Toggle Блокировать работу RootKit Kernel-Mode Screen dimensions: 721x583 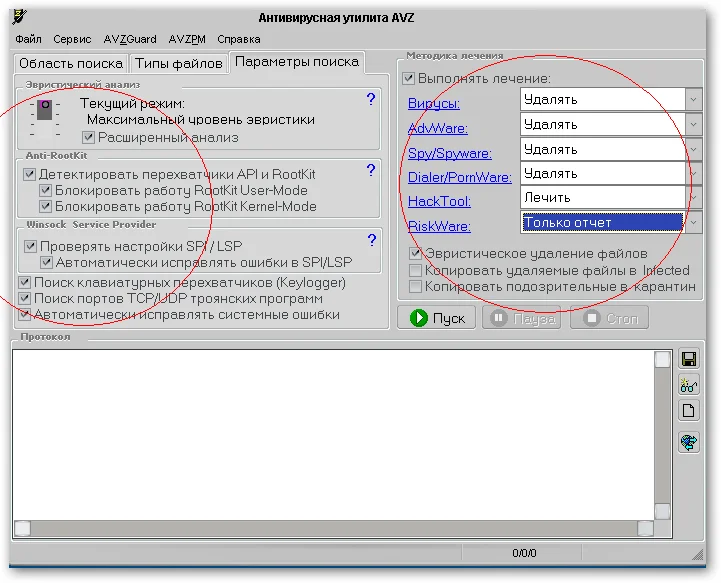(x=45, y=206)
